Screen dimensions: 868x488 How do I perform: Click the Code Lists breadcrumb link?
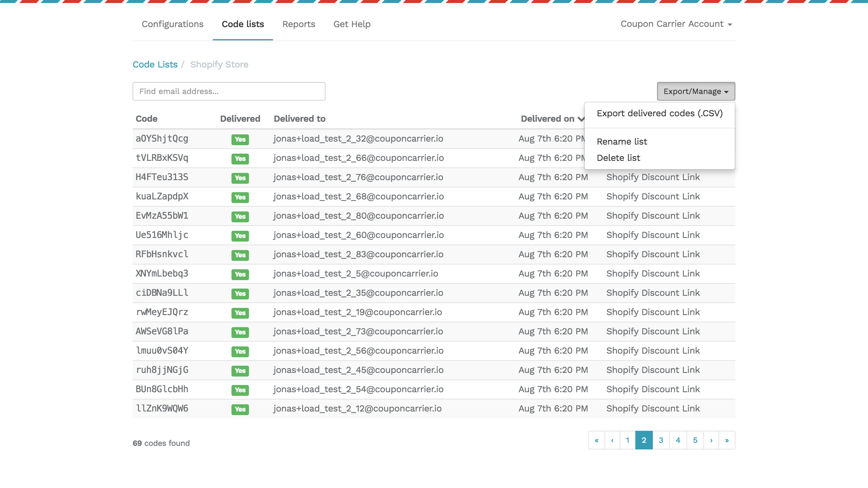point(155,64)
